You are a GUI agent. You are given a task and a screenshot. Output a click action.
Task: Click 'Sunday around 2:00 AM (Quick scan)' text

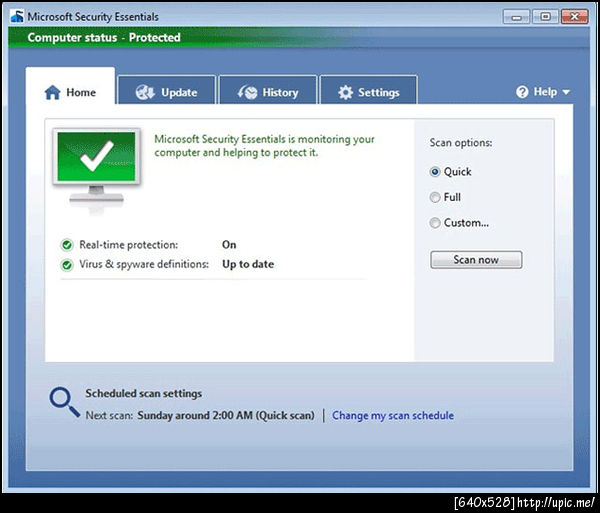(x=226, y=415)
